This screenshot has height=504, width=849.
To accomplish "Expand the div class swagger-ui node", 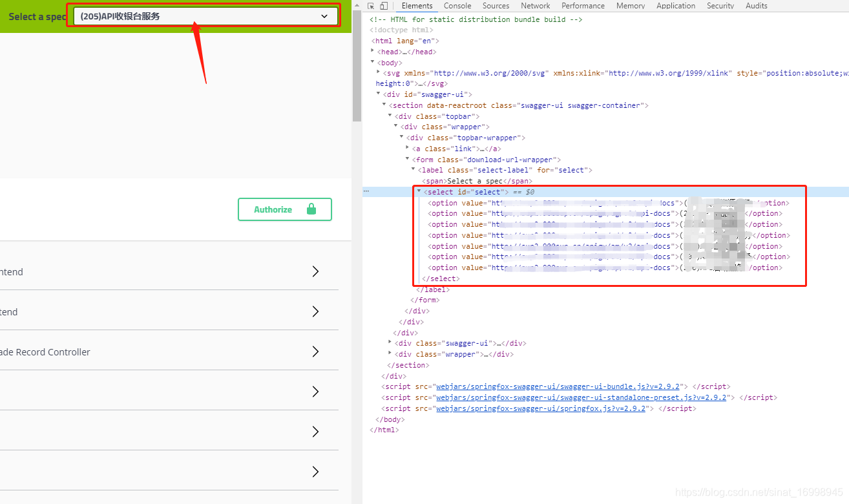I will click(x=390, y=342).
